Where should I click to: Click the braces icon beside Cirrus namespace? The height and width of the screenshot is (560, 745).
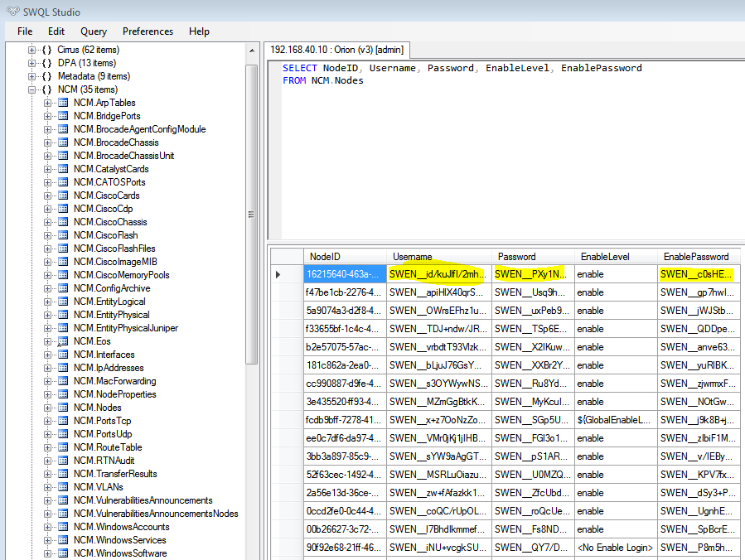click(47, 50)
